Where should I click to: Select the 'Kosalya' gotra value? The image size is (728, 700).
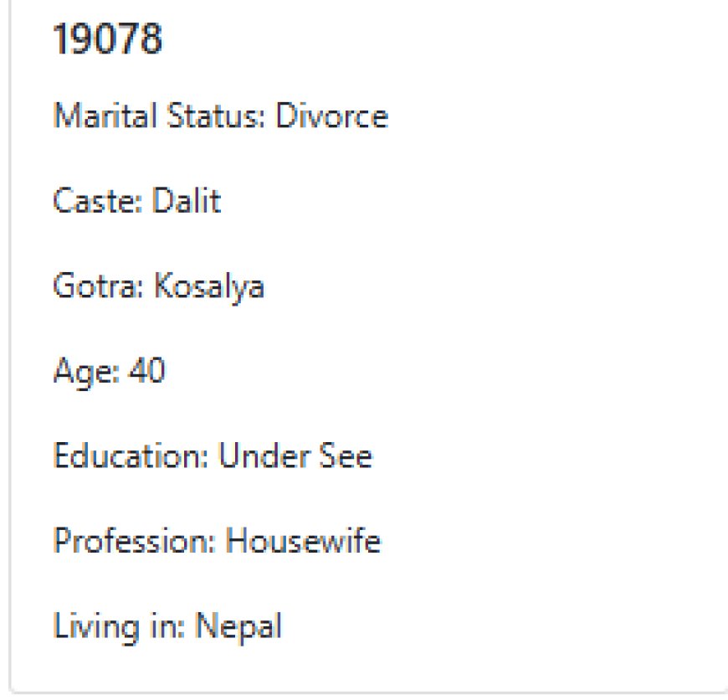[208, 286]
